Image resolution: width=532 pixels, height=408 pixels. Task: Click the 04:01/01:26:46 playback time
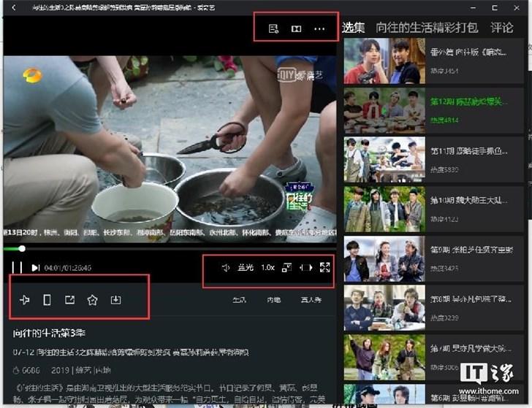click(67, 268)
